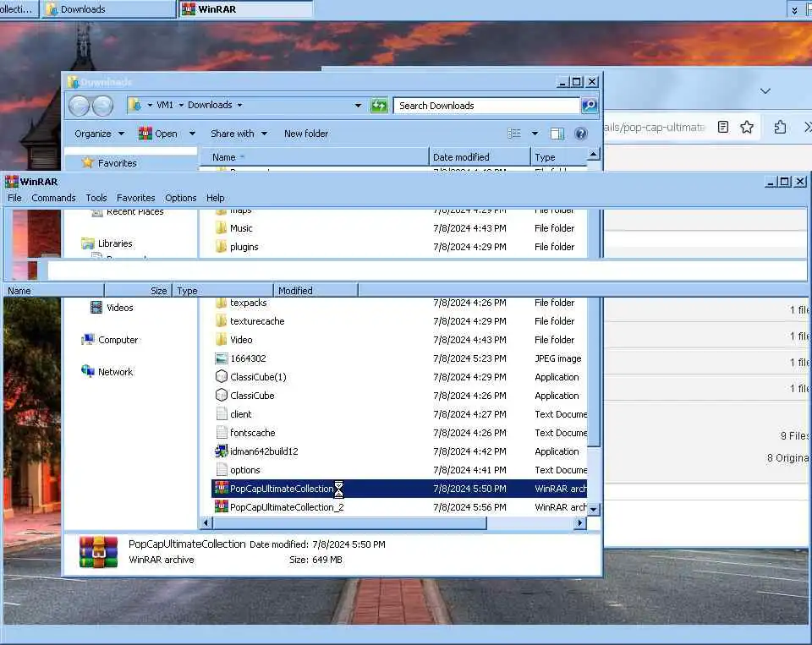Refresh the Downloads folder view
Viewport: 812px width, 645px height.
(x=379, y=106)
